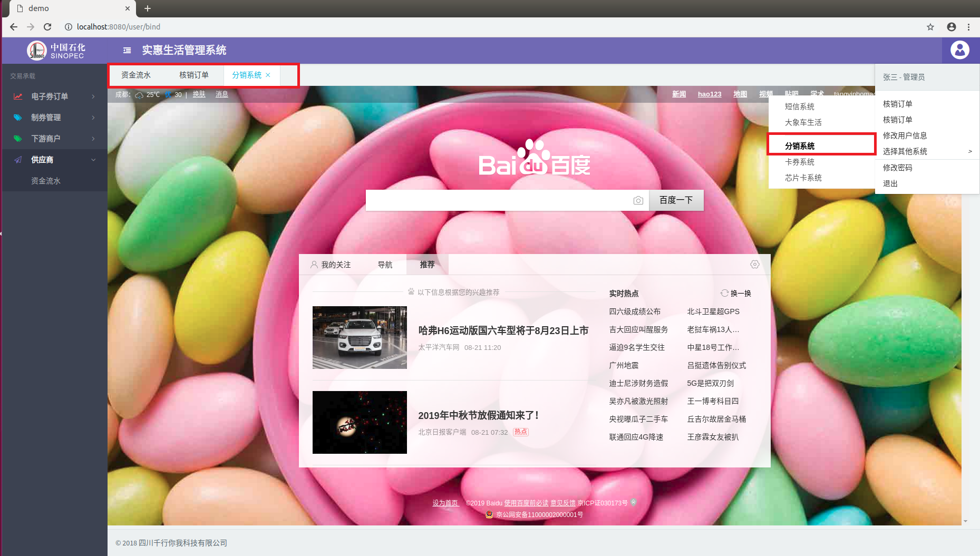
Task: Click the camera image search icon
Action: pos(638,200)
